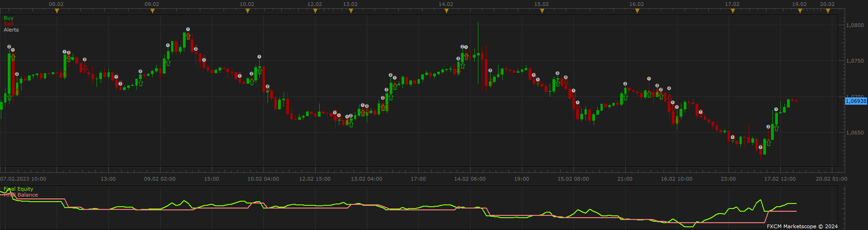Select the 12.02 day marker triangle
The width and height of the screenshot is (868, 230).
[x=315, y=11]
